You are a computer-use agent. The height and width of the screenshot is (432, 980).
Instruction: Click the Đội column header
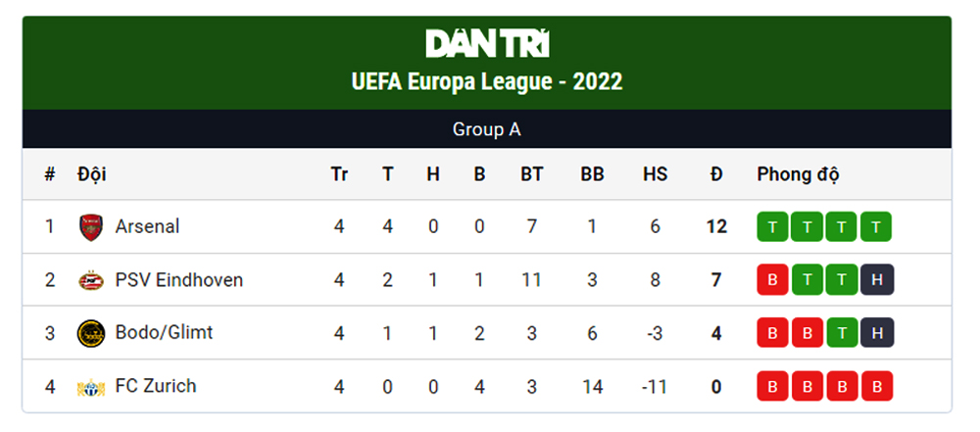coord(92,174)
